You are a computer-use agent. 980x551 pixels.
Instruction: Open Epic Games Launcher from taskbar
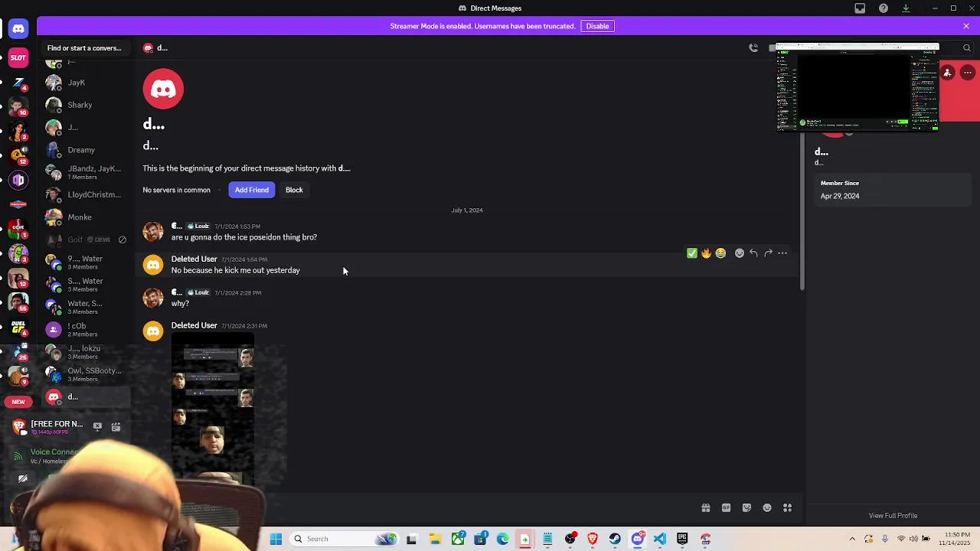pyautogui.click(x=682, y=539)
